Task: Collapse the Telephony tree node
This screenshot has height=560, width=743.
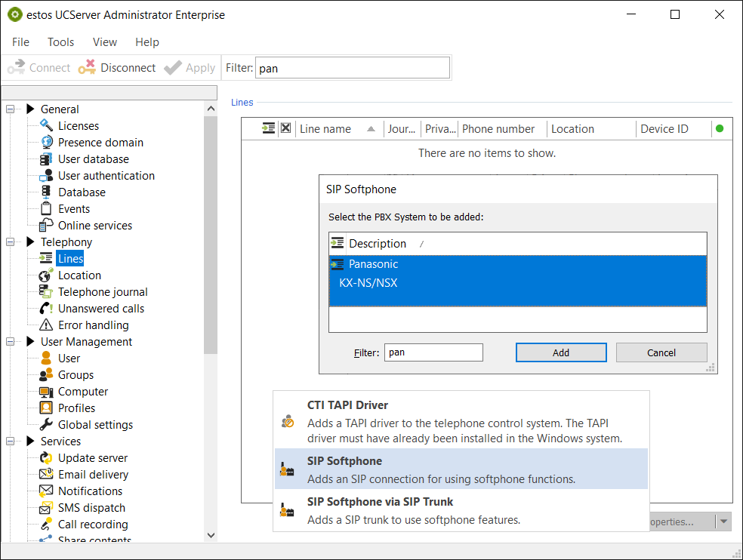Action: [11, 242]
